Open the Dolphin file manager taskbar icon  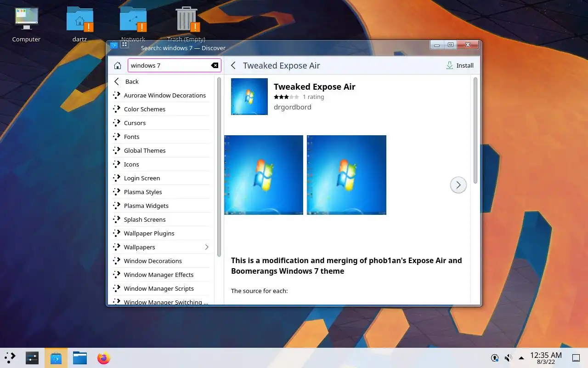pos(80,358)
